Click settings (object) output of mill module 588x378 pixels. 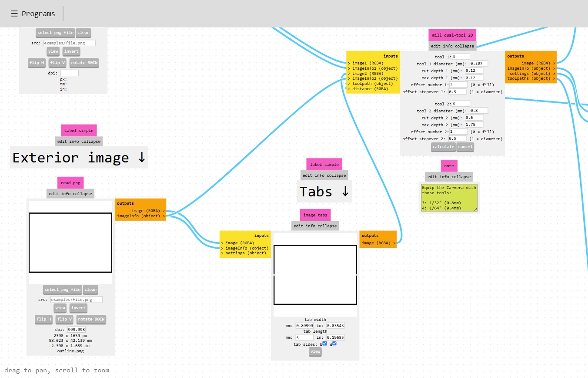tap(532, 74)
